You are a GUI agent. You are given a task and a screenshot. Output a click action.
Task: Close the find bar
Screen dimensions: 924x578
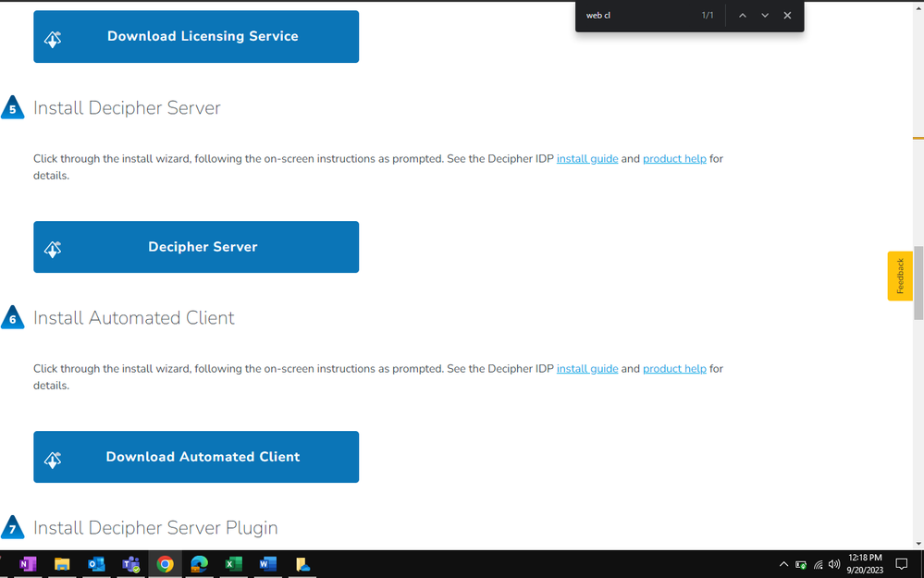pos(787,16)
